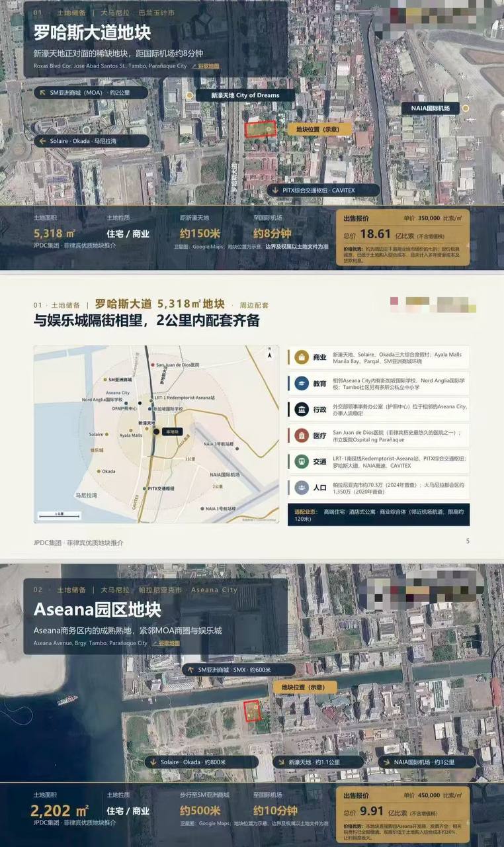Click the 医疗 hospital icon
This screenshot has width=504, height=847.
301,435
